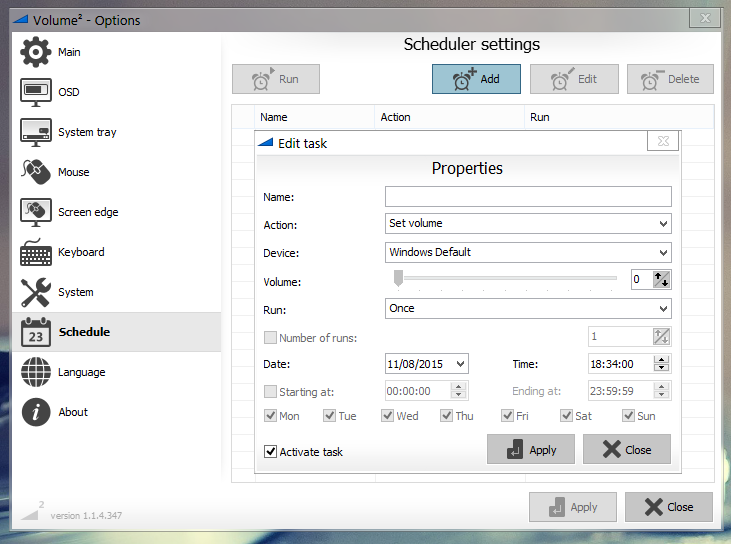
Task: Click the Volume slider handle
Action: tap(398, 278)
